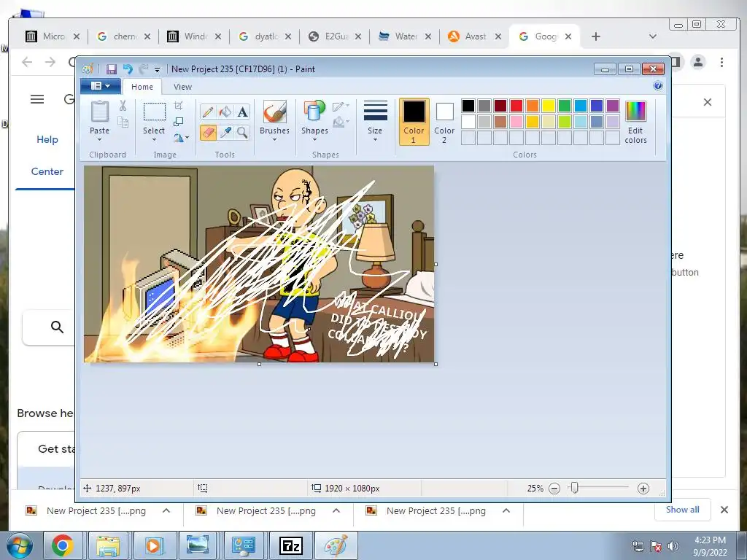Click the Brushes tool icon
747x560 pixels.
coord(275,112)
